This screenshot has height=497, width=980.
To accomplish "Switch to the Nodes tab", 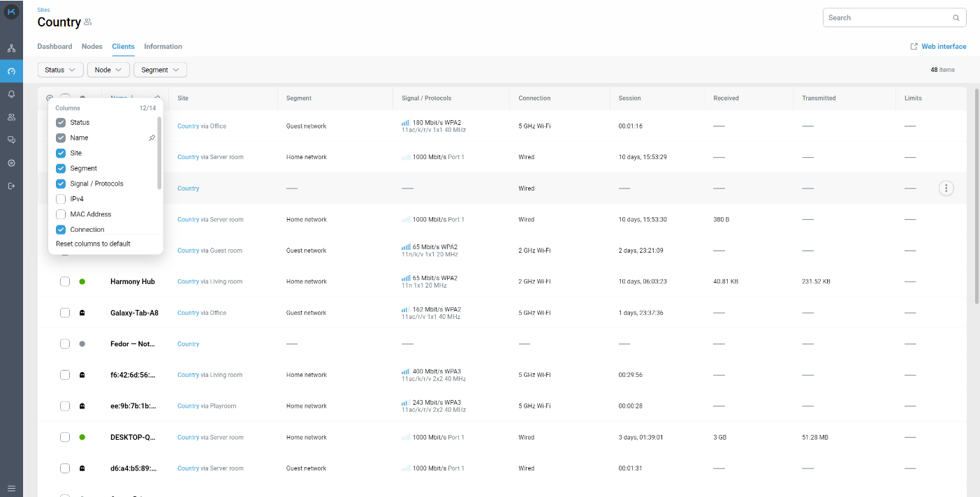I will [92, 46].
